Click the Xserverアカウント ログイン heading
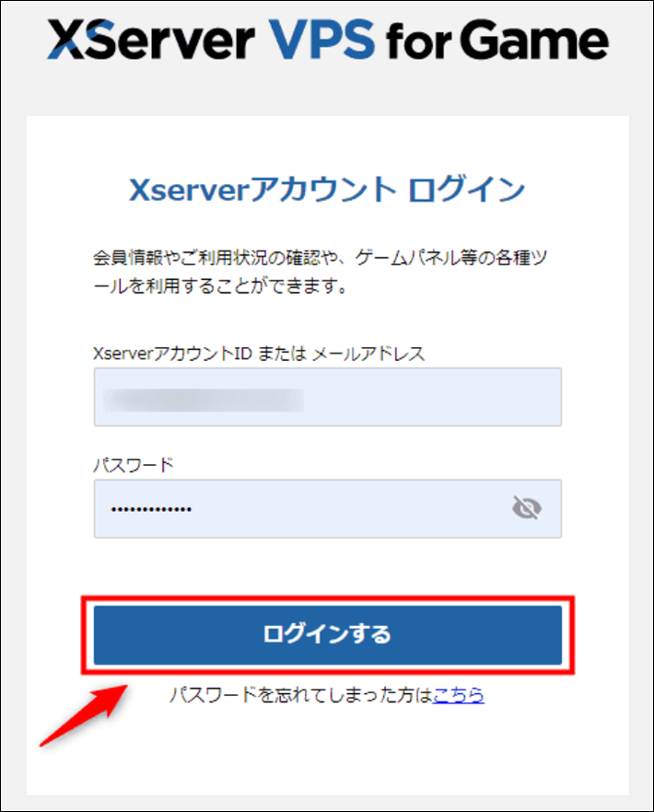The height and width of the screenshot is (812, 654). tap(328, 190)
